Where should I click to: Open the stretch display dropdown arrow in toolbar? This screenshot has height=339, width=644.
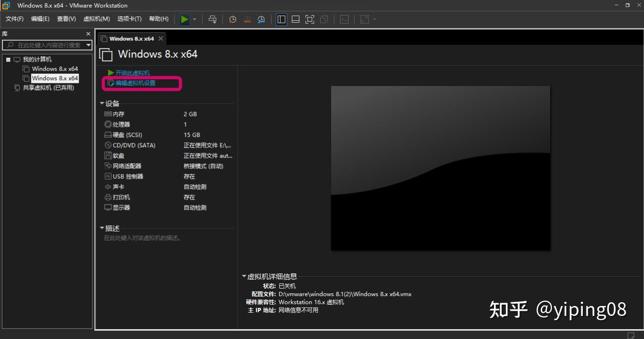click(x=374, y=19)
